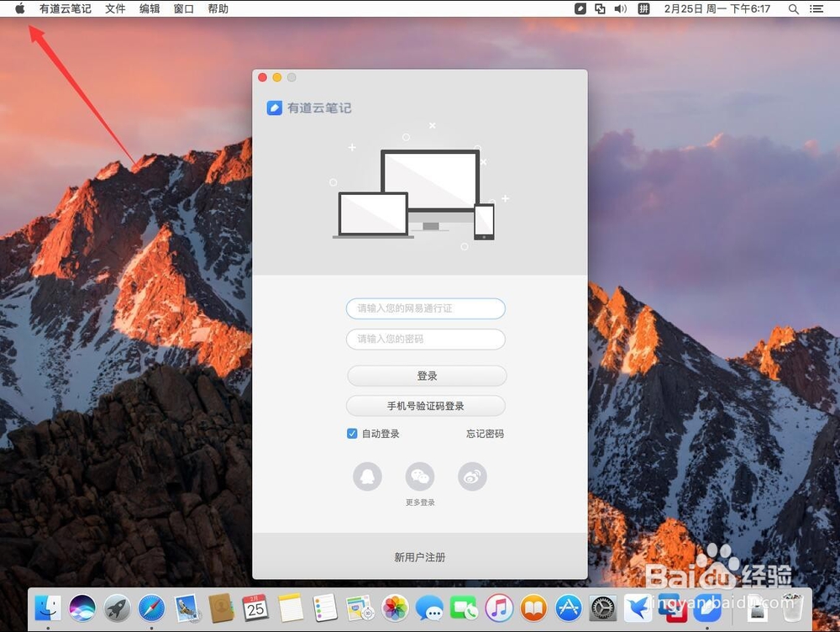Click the 更多登录 link

tap(420, 503)
